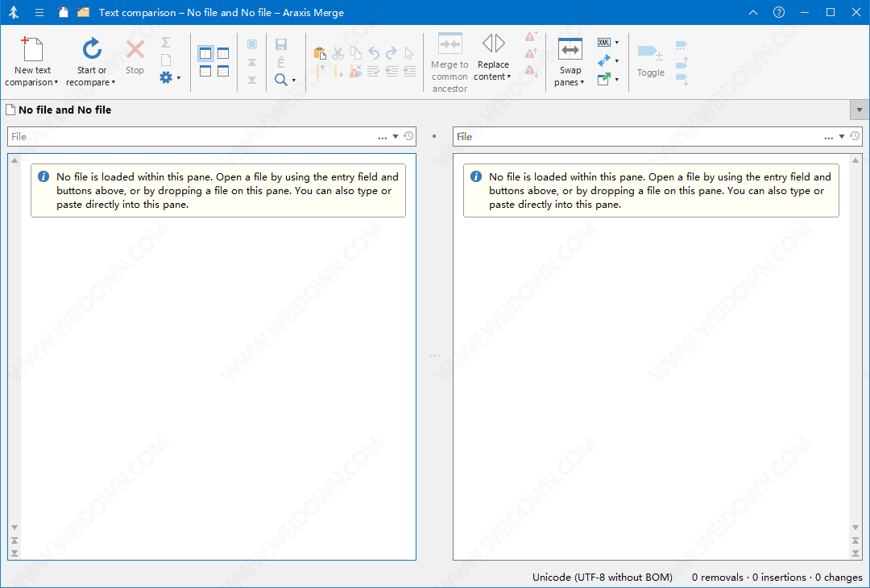870x588 pixels.
Task: Click the decrease indent icon
Action: [391, 70]
